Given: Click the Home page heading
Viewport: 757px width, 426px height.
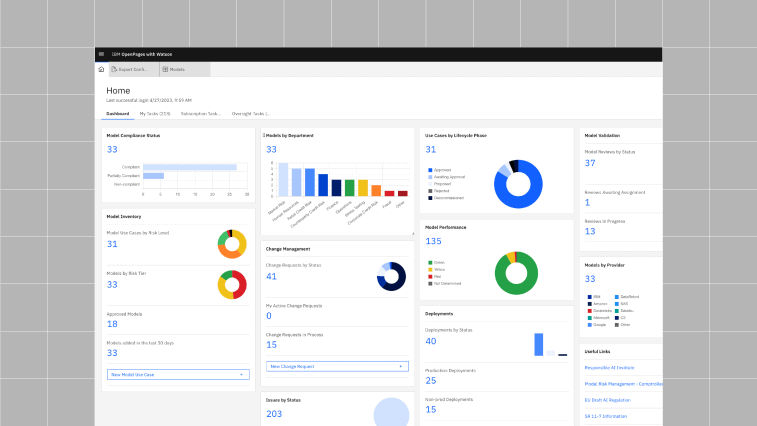Looking at the screenshot, I should [118, 90].
